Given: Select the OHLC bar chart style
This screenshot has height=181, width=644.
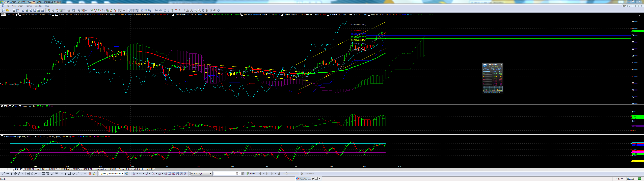Looking at the screenshot, I should [x=79, y=11].
